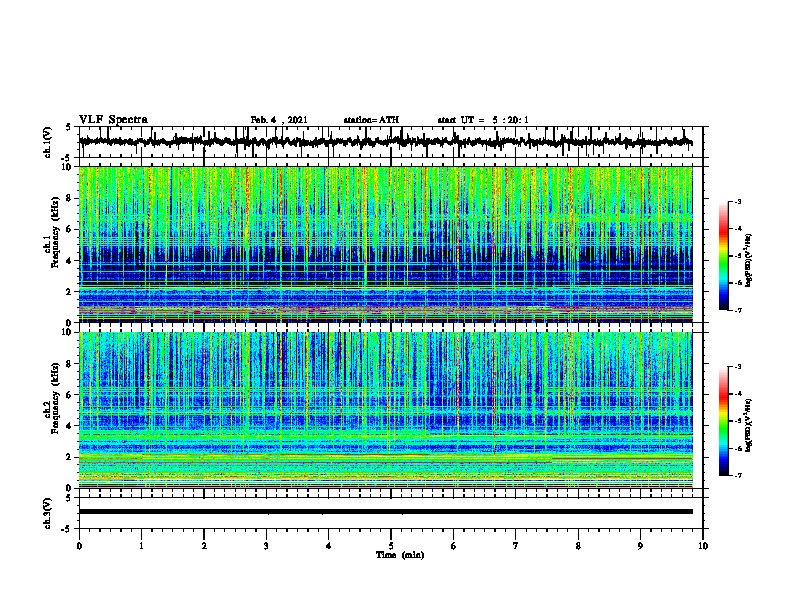This screenshot has height=612, width=792.
Task: Click inside the ch.1 spectrogram panel
Action: (386, 244)
